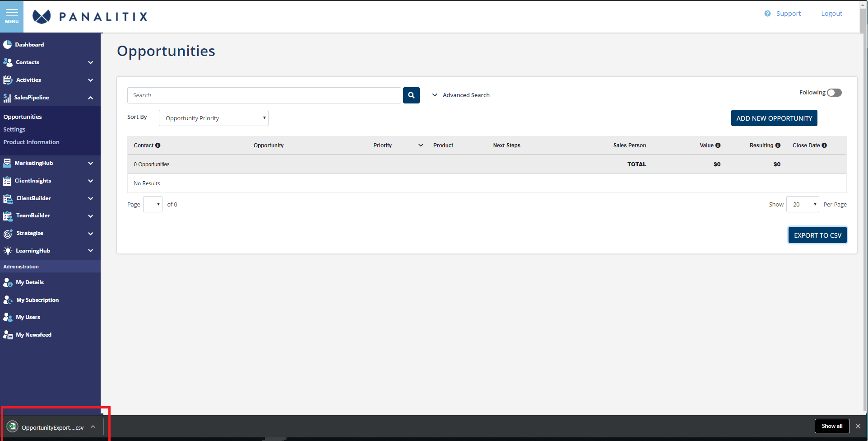The height and width of the screenshot is (441, 868).
Task: Click the Close Date column info icon
Action: coord(824,145)
